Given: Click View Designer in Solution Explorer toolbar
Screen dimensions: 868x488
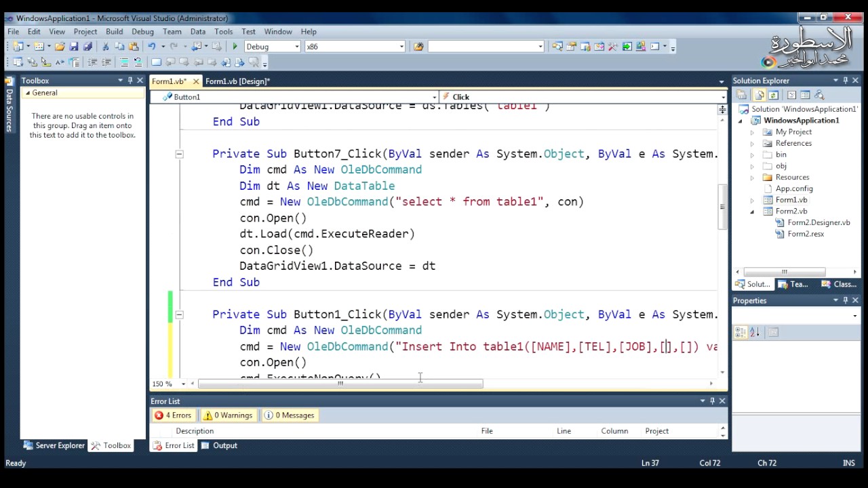Looking at the screenshot, I should click(805, 96).
